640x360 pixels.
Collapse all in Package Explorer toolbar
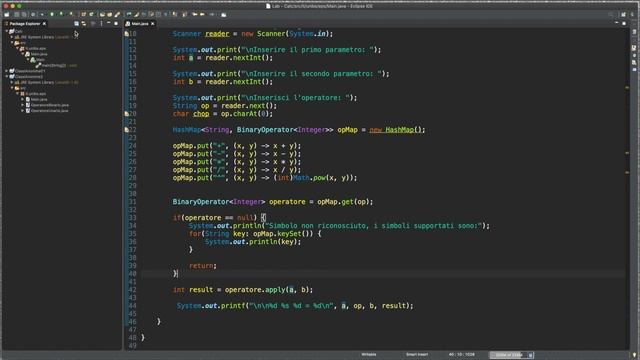76,24
